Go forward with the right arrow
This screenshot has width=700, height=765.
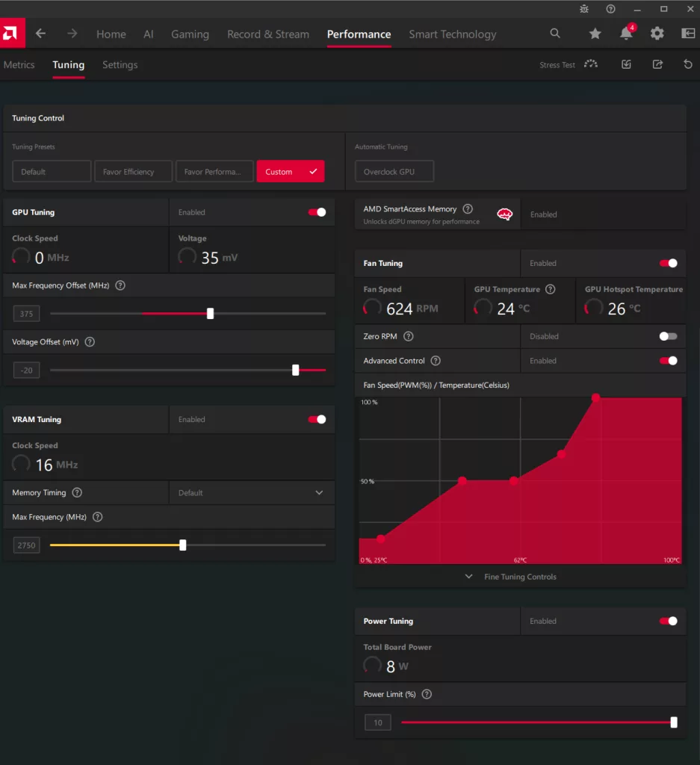(72, 34)
